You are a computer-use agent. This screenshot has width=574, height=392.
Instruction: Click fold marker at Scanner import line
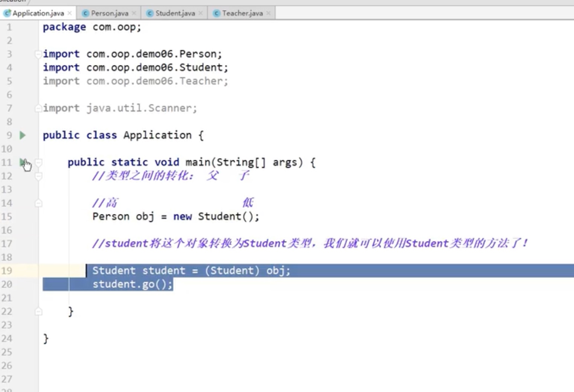[x=38, y=108]
